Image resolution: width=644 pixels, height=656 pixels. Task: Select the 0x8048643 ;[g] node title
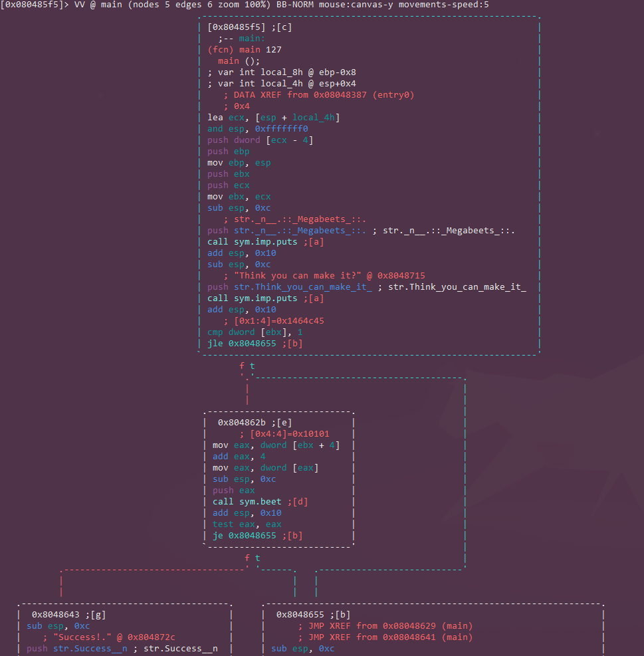[x=68, y=615]
